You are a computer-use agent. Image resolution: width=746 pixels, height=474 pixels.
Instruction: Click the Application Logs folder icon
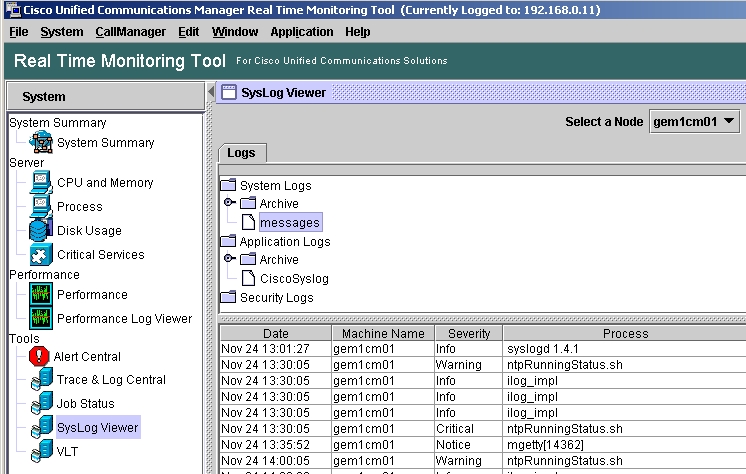tap(228, 241)
